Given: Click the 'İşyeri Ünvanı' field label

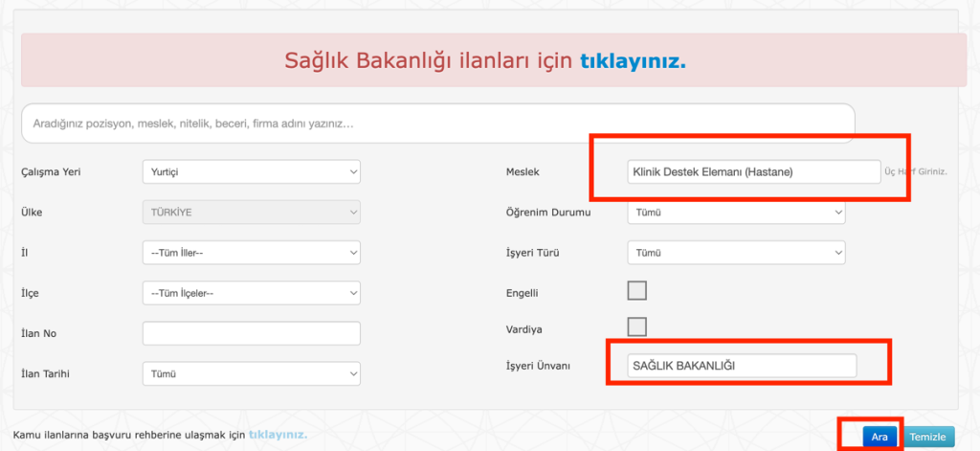Looking at the screenshot, I should click(x=538, y=366).
